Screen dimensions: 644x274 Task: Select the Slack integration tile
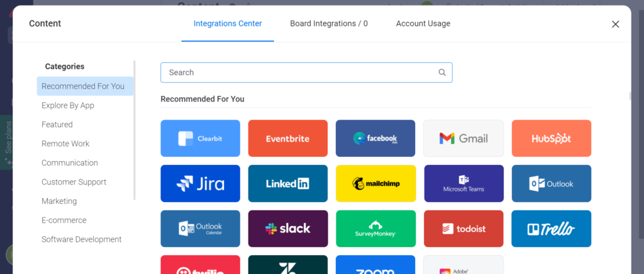coord(288,229)
